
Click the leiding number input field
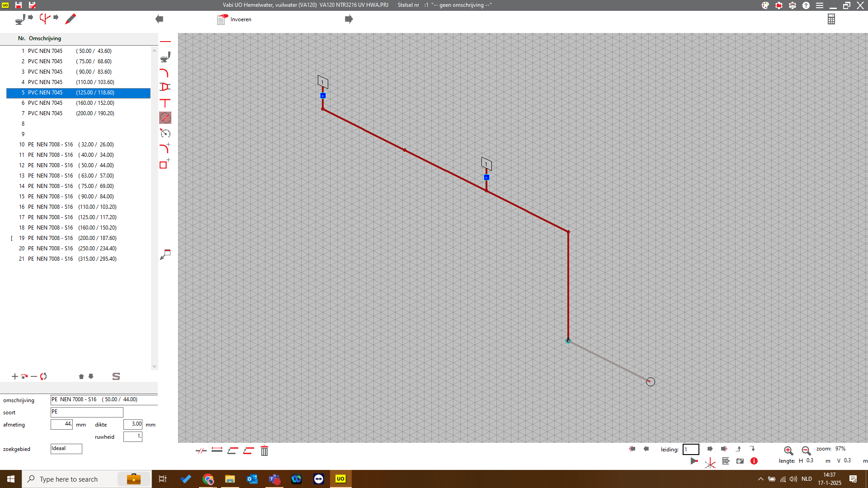(690, 449)
